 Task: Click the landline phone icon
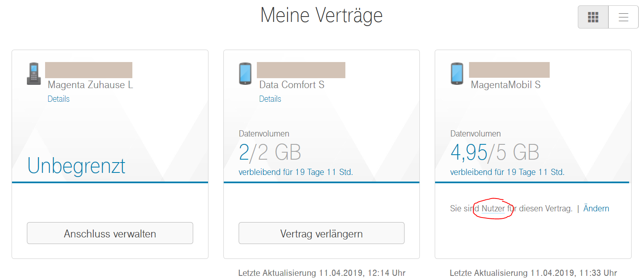pos(34,74)
